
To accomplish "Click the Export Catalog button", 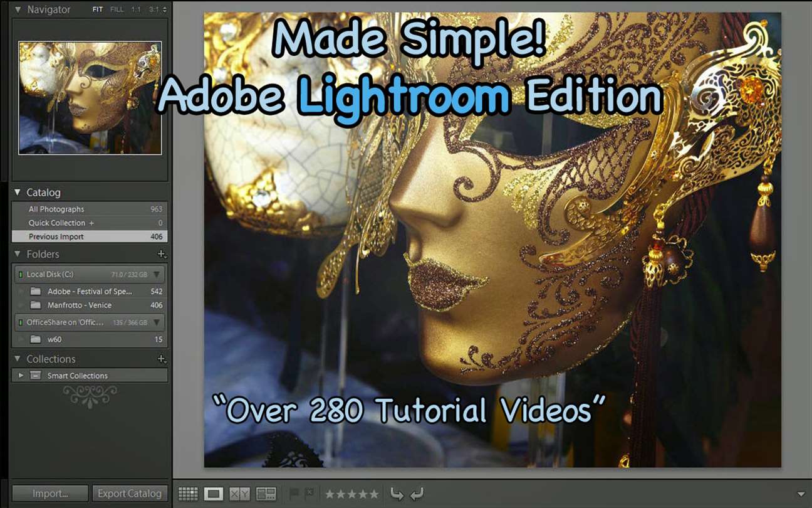I will tap(130, 494).
